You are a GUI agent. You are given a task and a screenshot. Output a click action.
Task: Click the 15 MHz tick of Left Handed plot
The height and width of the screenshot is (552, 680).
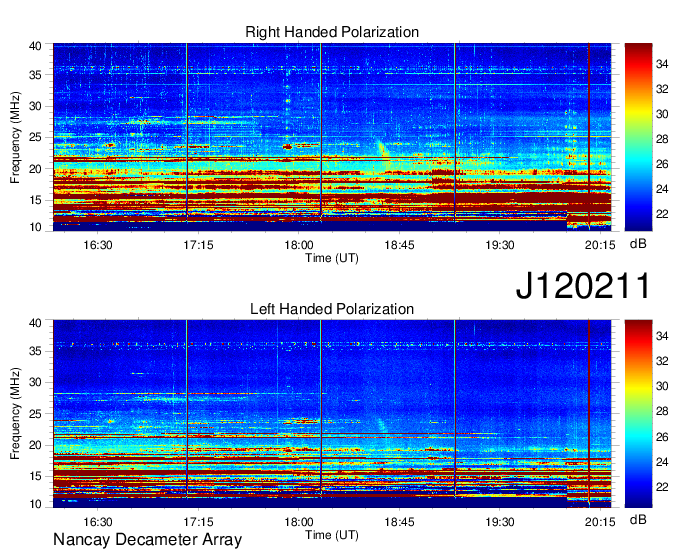pyautogui.click(x=35, y=477)
